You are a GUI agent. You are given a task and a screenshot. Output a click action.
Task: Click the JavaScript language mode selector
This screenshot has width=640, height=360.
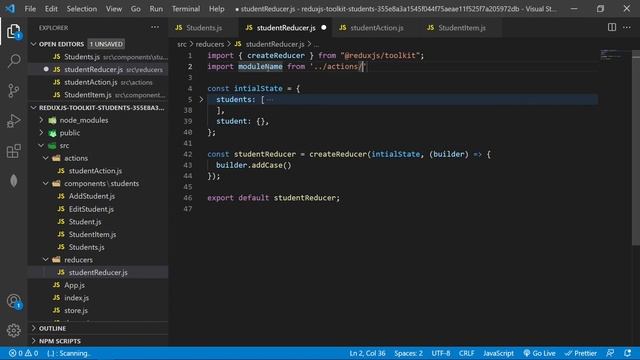tap(498, 353)
